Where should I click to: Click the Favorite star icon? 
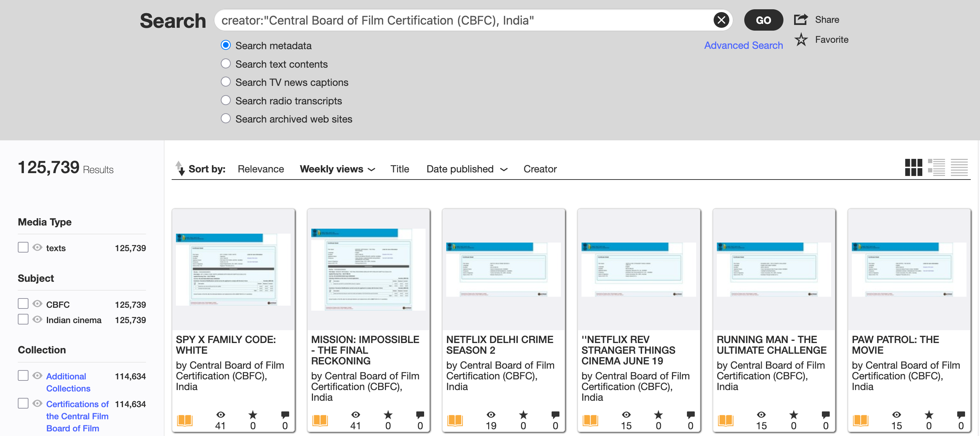tap(801, 40)
